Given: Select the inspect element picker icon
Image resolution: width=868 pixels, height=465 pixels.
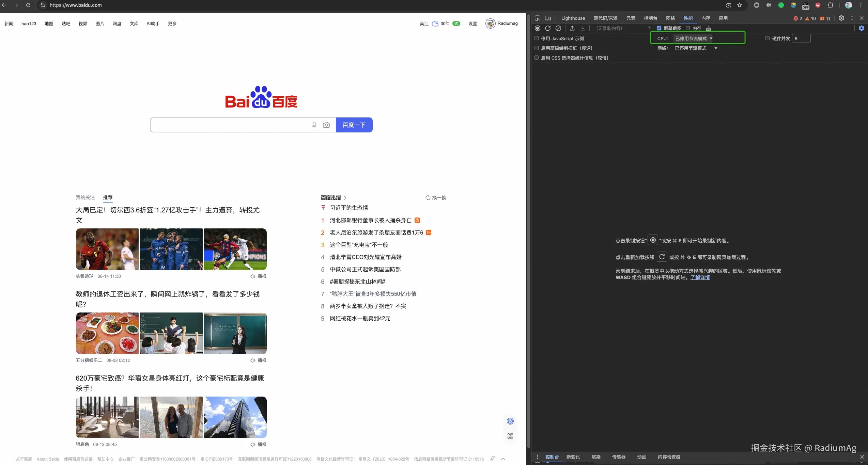Looking at the screenshot, I should coord(538,18).
